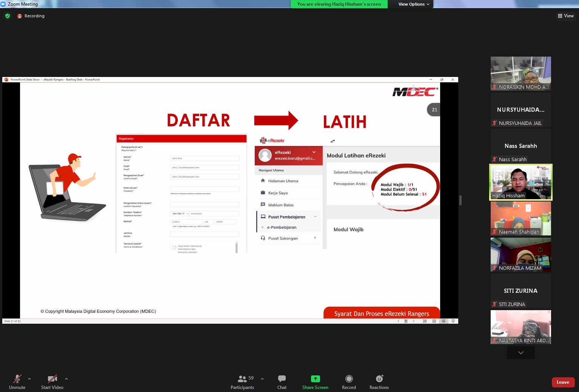Toggle Start Video camera on
This screenshot has width=579, height=392.
pos(52,379)
